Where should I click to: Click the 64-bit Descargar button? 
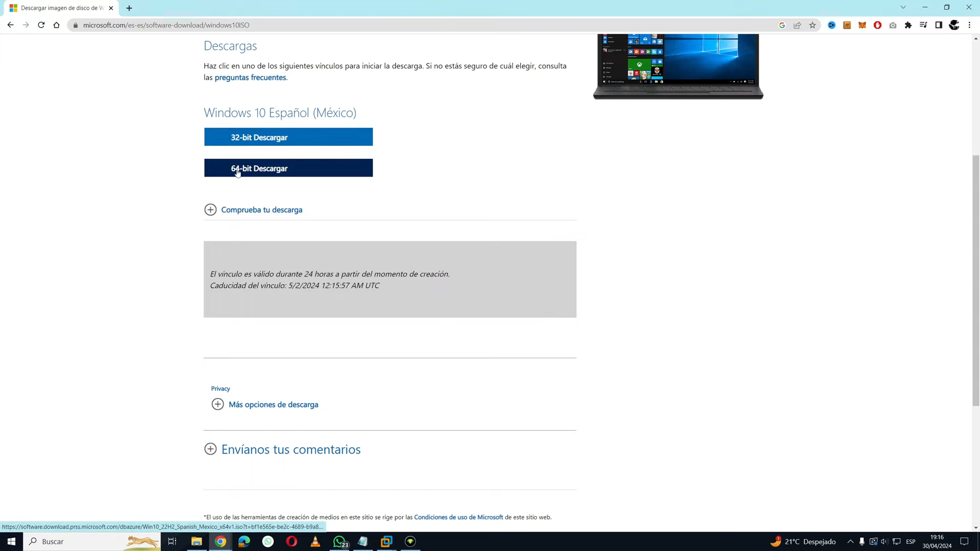pyautogui.click(x=288, y=168)
